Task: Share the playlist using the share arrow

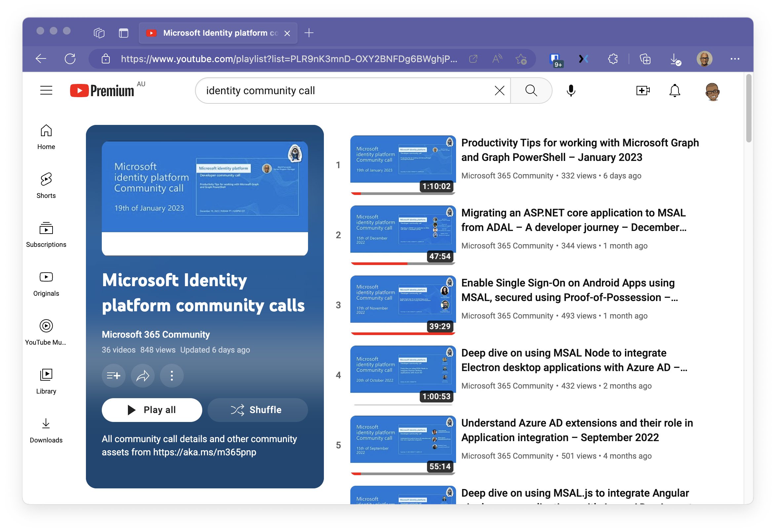Action: coord(142,375)
